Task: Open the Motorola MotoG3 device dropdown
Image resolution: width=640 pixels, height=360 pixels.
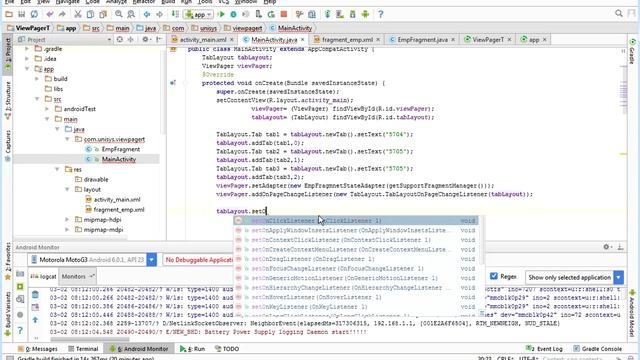Action: (x=151, y=260)
